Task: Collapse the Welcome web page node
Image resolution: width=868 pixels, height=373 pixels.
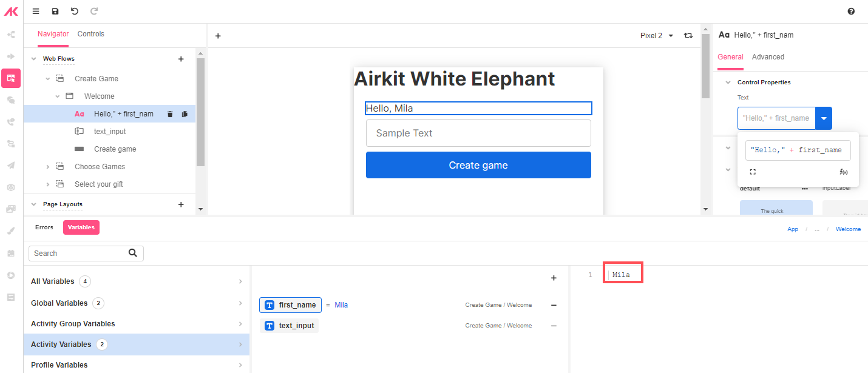Action: [58, 96]
